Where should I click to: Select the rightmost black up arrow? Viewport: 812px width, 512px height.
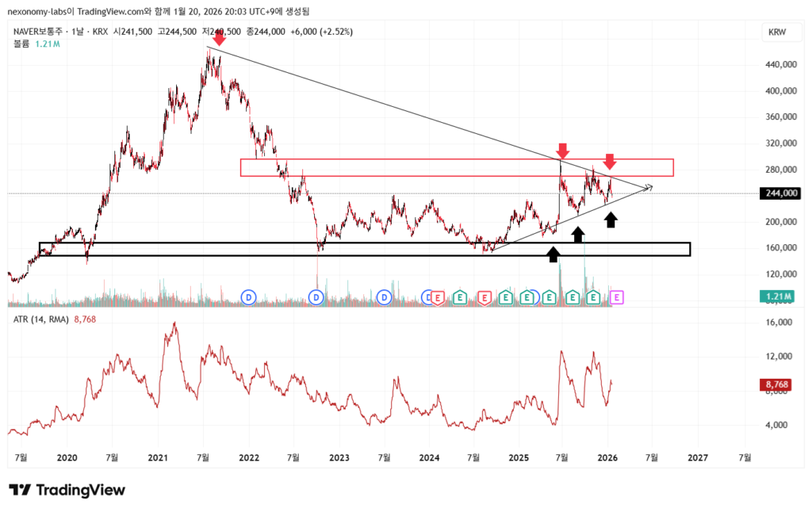tap(611, 219)
